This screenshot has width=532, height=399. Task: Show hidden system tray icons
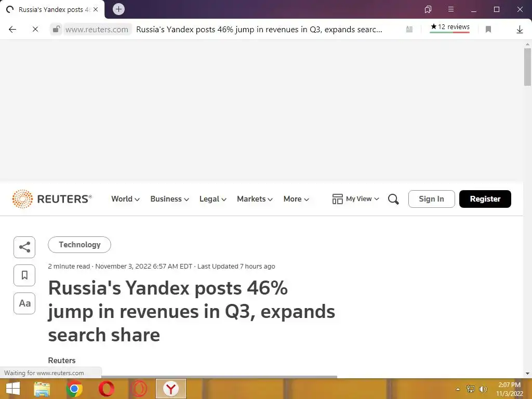pyautogui.click(x=458, y=389)
